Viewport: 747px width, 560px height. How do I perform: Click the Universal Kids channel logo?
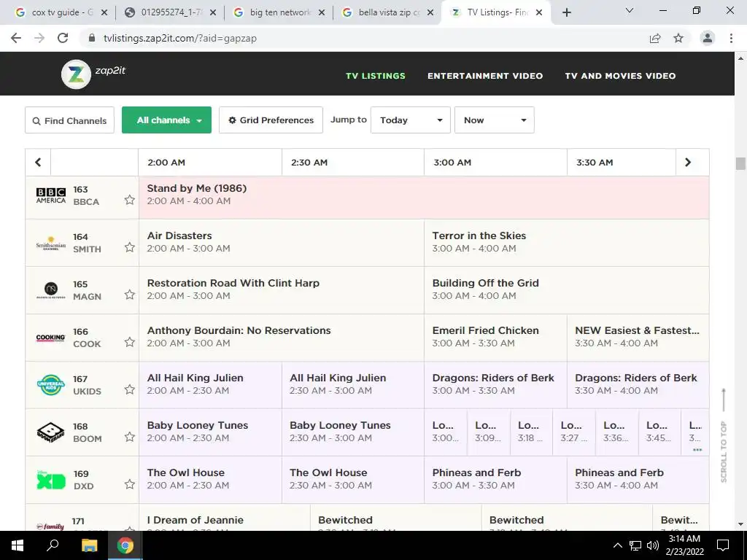pyautogui.click(x=51, y=385)
